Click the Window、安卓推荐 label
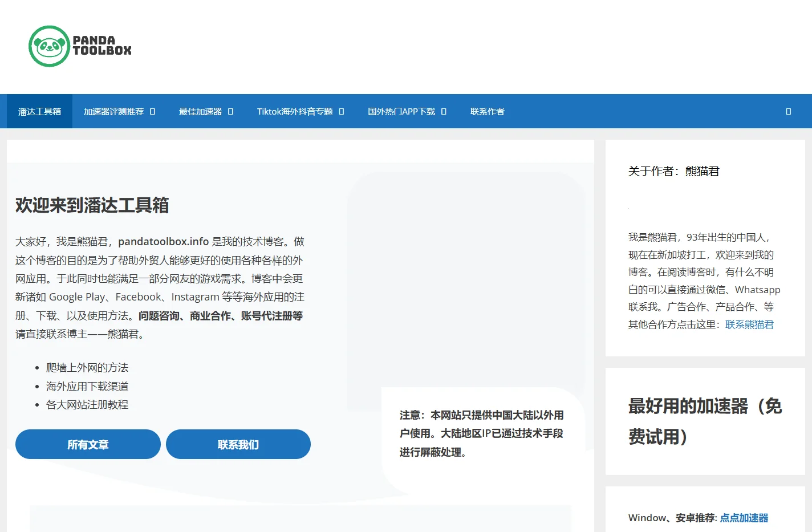Screen dimensions: 812x532 pos(672,518)
